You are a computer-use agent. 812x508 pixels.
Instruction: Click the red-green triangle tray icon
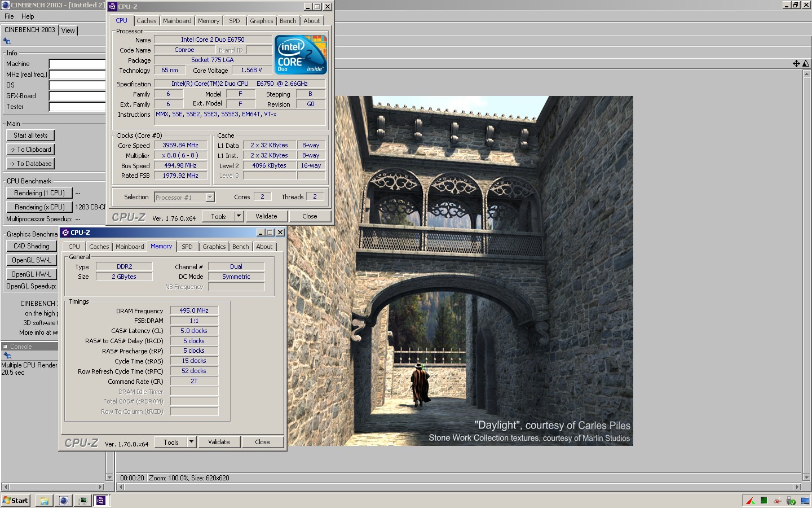click(x=751, y=501)
